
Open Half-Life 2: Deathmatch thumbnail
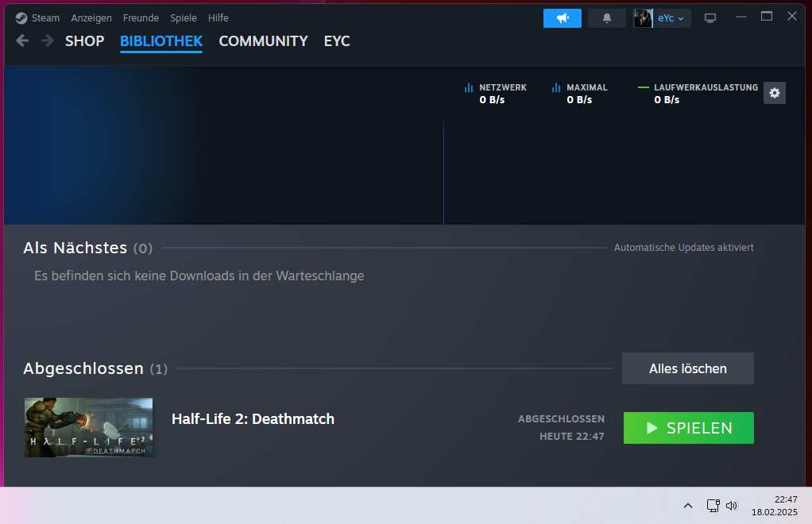pyautogui.click(x=88, y=427)
